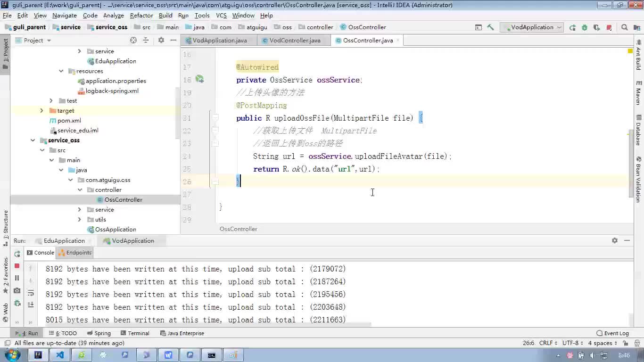This screenshot has width=644, height=362.
Task: Toggle scroll to end in Run console
Action: coord(31,305)
